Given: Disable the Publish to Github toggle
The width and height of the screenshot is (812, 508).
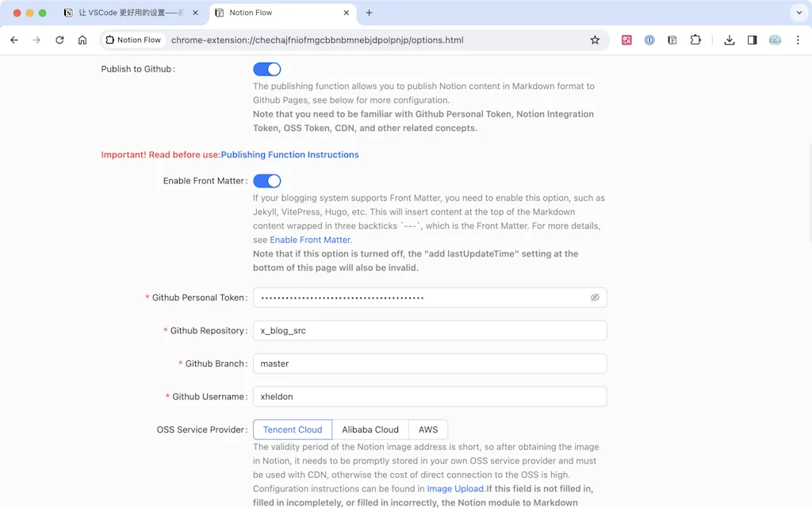Looking at the screenshot, I should pyautogui.click(x=267, y=69).
